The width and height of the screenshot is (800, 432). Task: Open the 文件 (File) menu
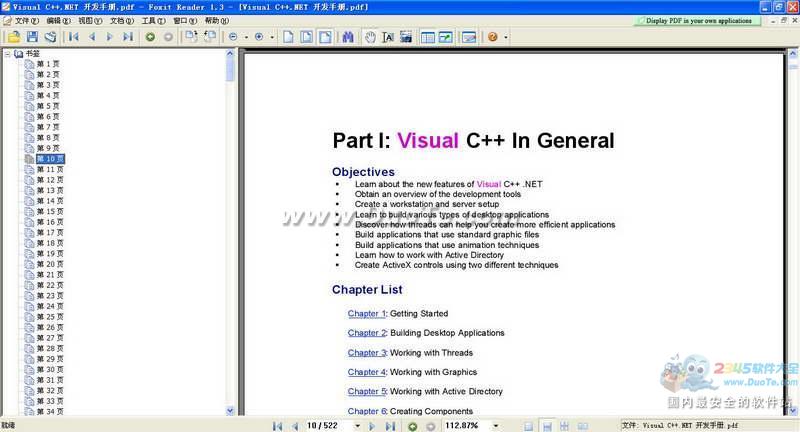[x=27, y=20]
